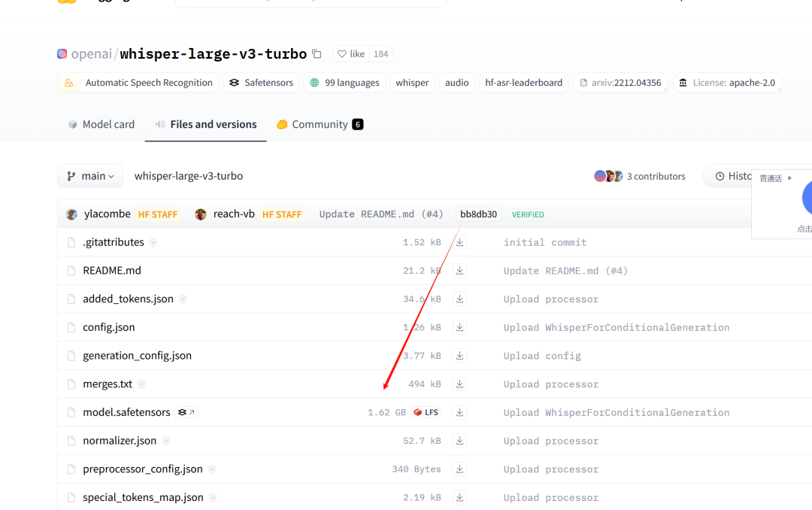
Task: Download the README.md file
Action: click(459, 271)
